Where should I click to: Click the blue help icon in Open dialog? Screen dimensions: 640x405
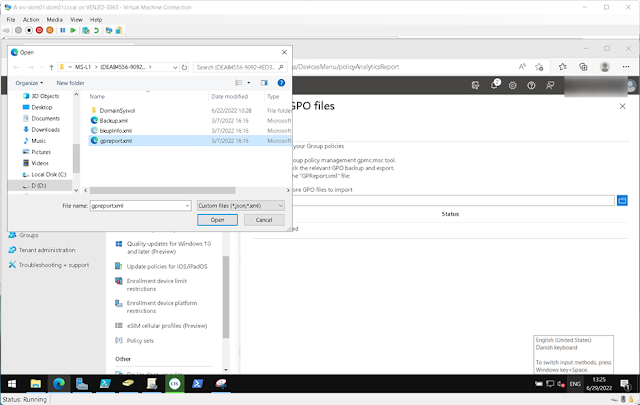pos(281,83)
